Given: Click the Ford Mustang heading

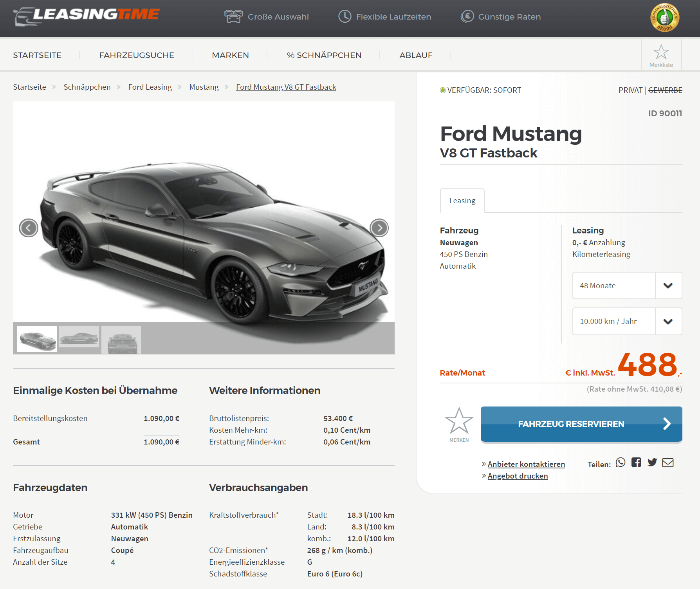Looking at the screenshot, I should pos(511,134).
